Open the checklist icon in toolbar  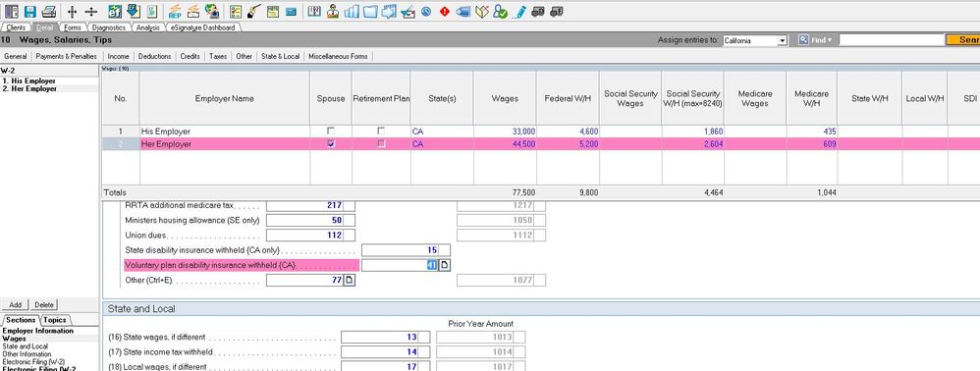click(236, 11)
